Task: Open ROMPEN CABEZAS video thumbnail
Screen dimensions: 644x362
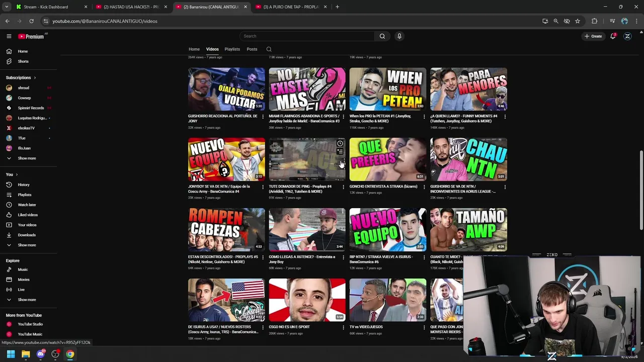Action: 226,230
